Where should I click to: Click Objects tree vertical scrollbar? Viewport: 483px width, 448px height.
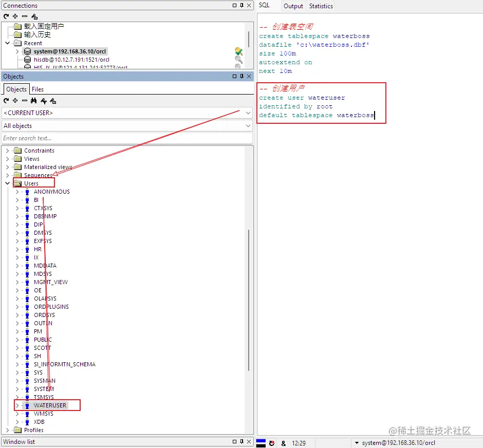(249, 300)
